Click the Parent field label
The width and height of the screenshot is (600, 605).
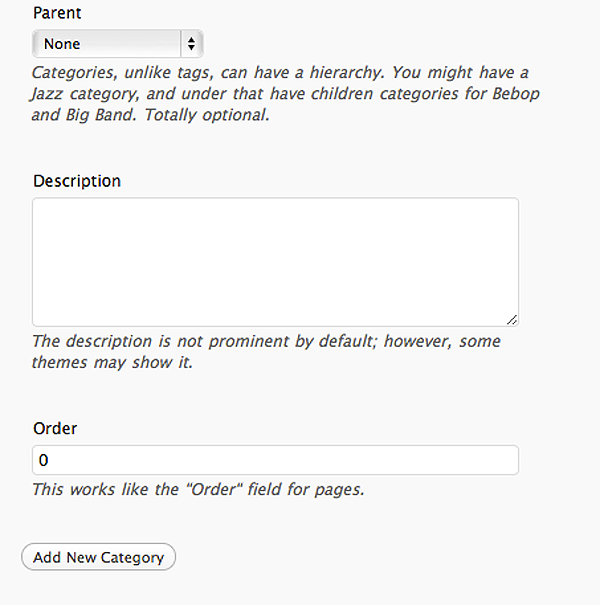click(57, 13)
